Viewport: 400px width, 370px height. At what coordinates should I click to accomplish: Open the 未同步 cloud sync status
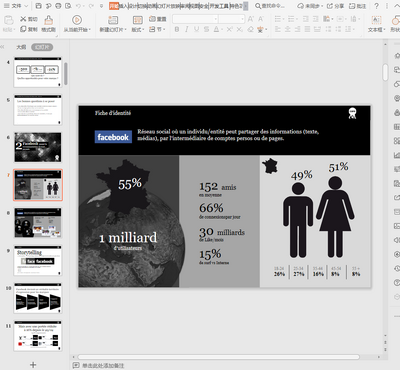[310, 6]
